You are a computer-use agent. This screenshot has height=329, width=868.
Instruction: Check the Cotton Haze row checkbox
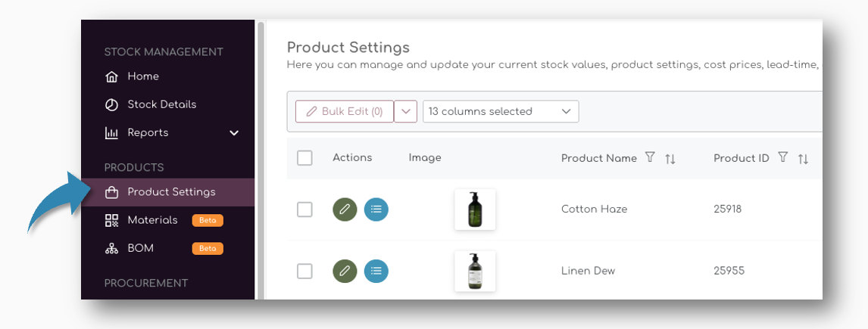click(304, 210)
